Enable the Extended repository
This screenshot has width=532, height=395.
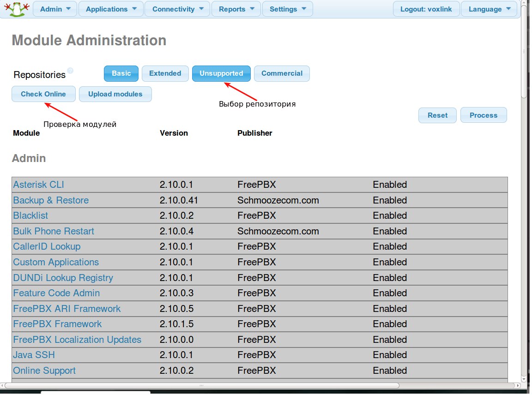tap(165, 73)
